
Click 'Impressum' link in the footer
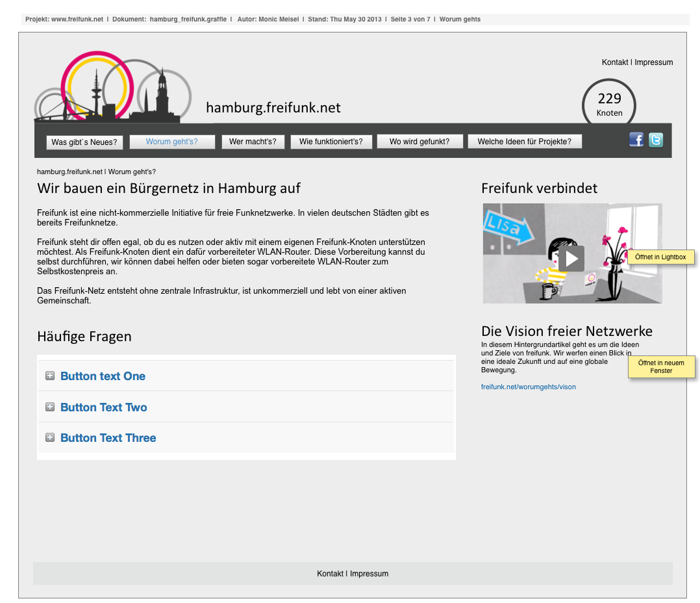tap(369, 574)
